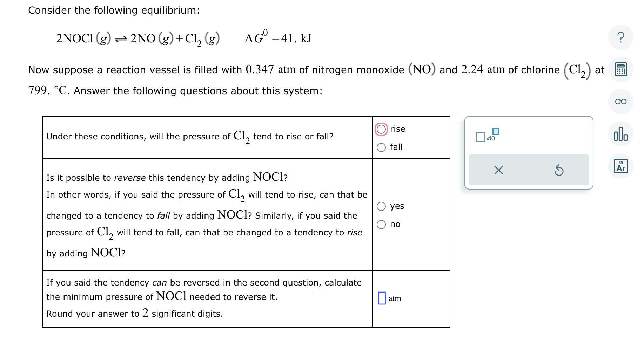Open the accessibility glasses options
Viewport: 644px width, 337px height.
(621, 102)
